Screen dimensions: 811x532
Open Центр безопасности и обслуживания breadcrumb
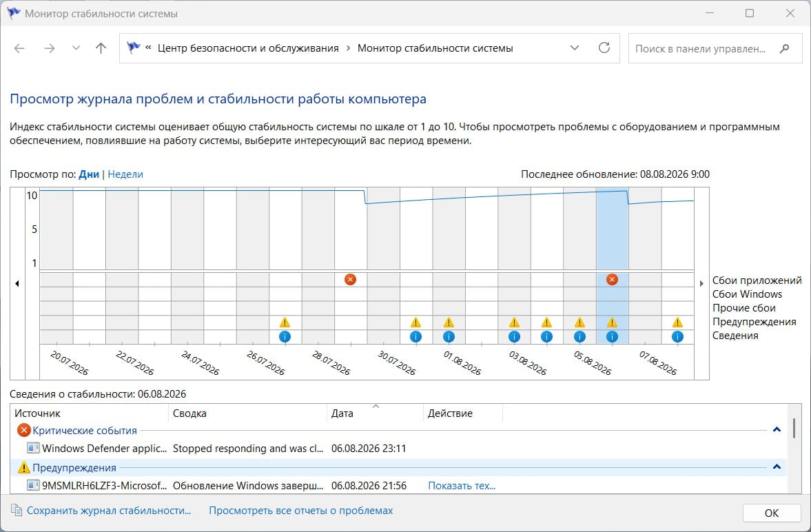coord(248,48)
